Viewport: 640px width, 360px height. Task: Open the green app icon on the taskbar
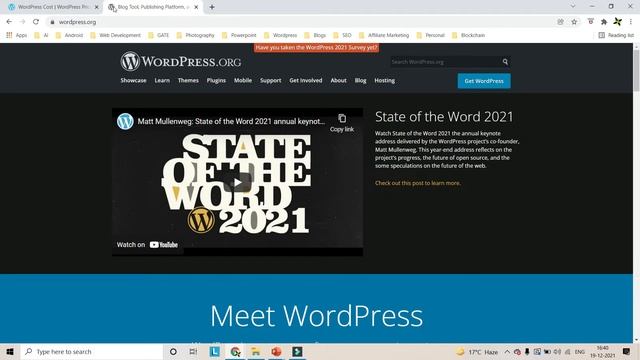(297, 351)
